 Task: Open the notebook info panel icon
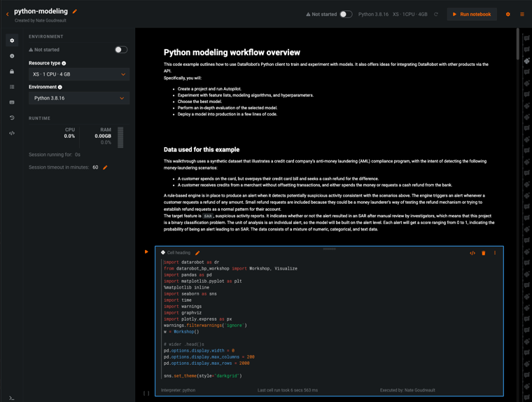(x=12, y=56)
